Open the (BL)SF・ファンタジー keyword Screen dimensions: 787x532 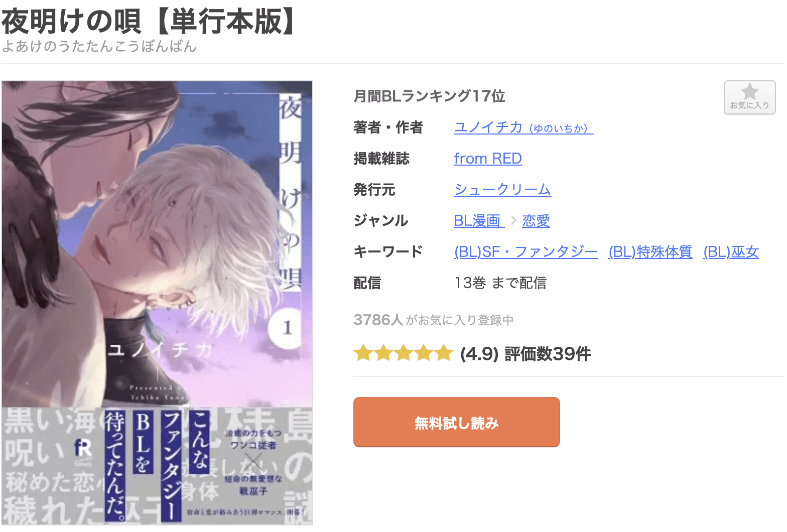[x=526, y=252]
